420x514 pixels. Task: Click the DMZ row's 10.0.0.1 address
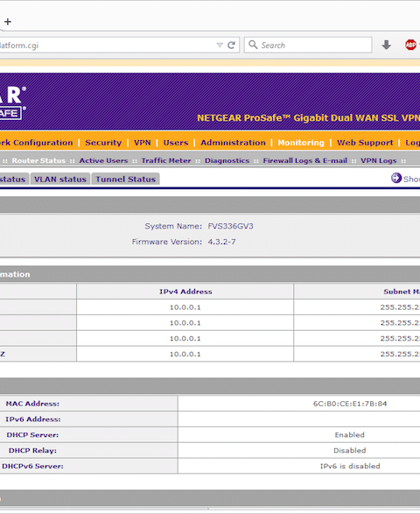point(185,354)
